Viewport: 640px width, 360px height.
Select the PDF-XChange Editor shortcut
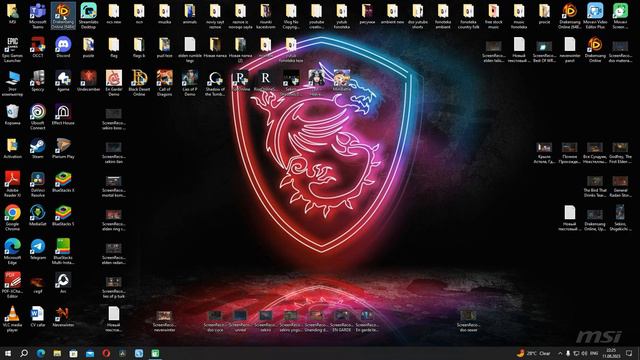coord(12,285)
